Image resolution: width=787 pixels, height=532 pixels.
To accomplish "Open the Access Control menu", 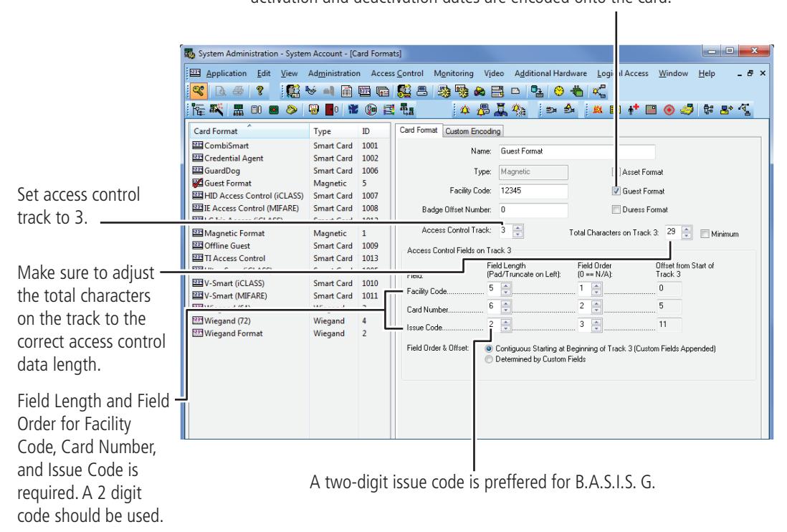I will [x=397, y=73].
